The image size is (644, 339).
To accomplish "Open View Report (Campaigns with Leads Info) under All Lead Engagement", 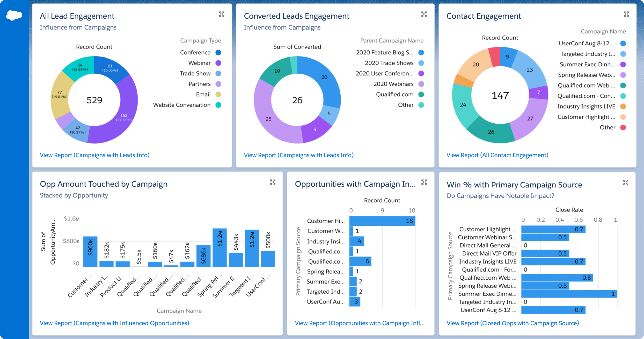I will (x=95, y=155).
